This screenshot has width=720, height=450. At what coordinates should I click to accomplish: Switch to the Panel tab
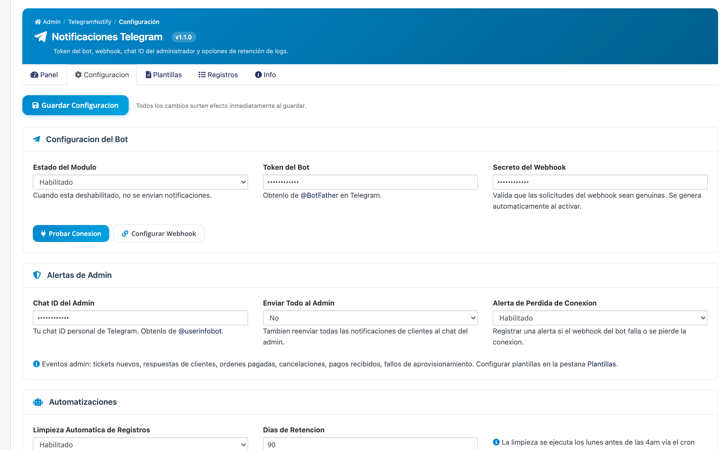[44, 74]
